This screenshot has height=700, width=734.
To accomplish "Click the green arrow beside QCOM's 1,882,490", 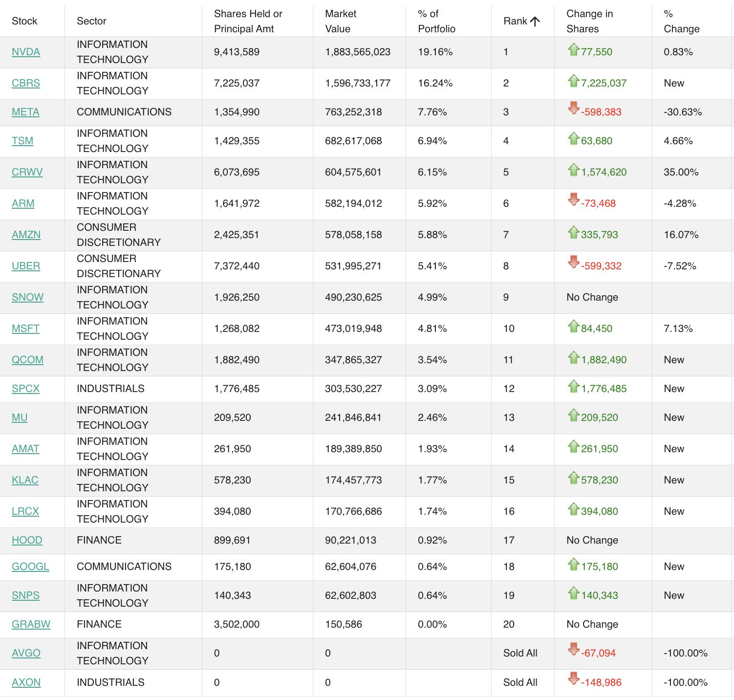I will point(573,357).
